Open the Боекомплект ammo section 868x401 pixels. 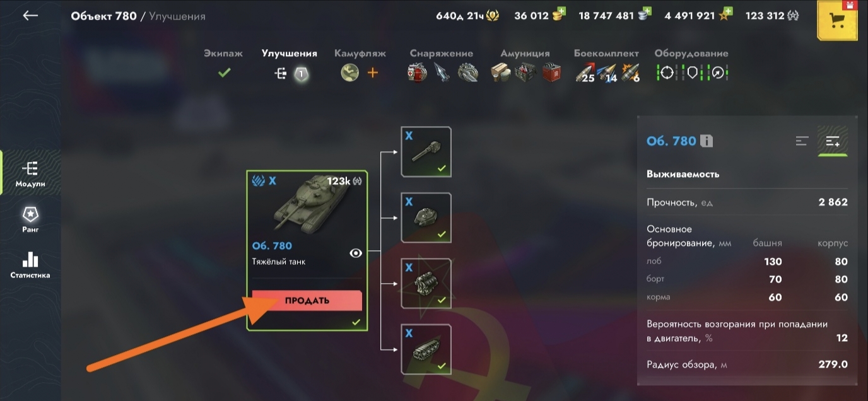[607, 64]
